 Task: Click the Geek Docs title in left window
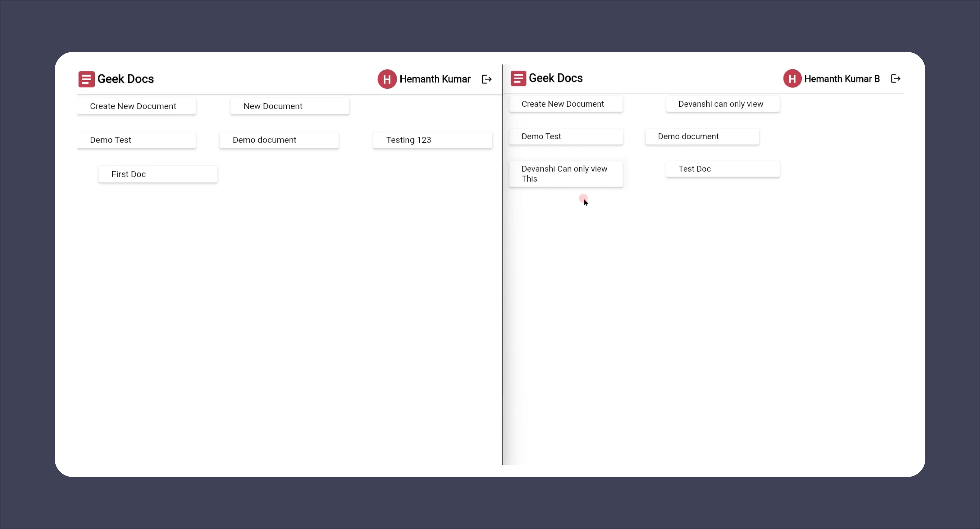126,79
